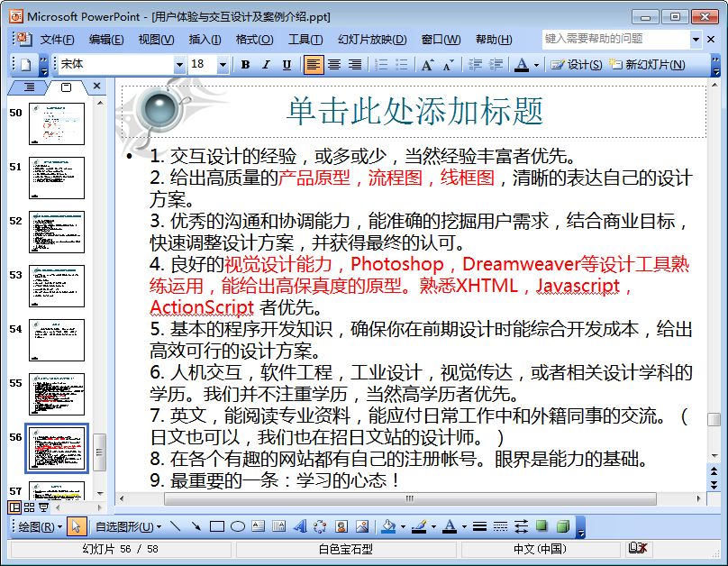Open the font name dropdown (宋体)

point(179,65)
